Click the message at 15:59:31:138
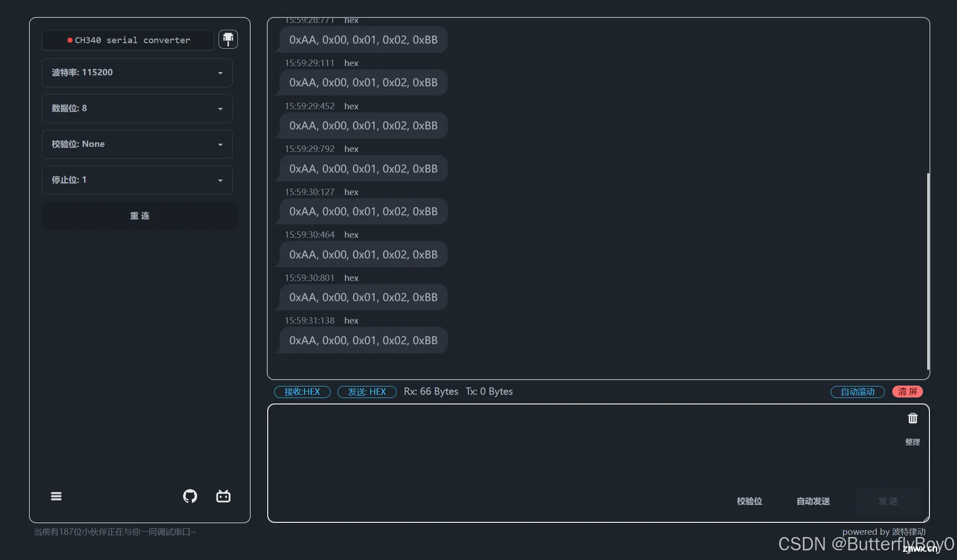 [x=363, y=340]
